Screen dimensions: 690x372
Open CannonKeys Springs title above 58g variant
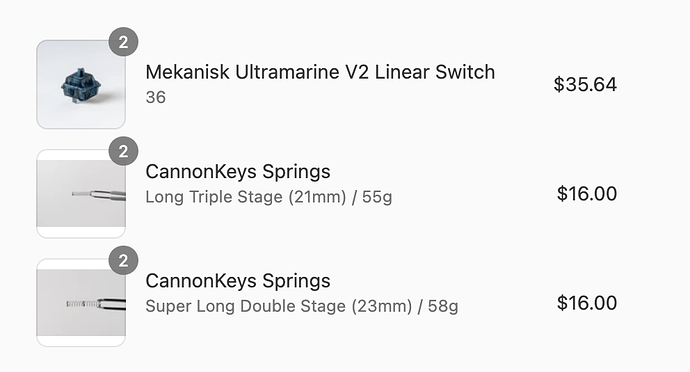(x=238, y=281)
